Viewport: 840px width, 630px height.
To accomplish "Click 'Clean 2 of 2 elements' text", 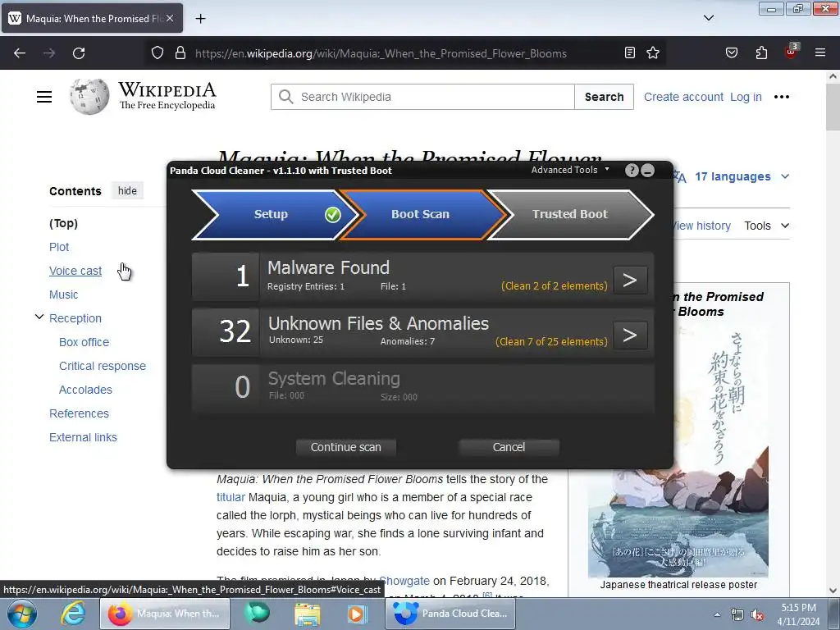I will coord(555,286).
